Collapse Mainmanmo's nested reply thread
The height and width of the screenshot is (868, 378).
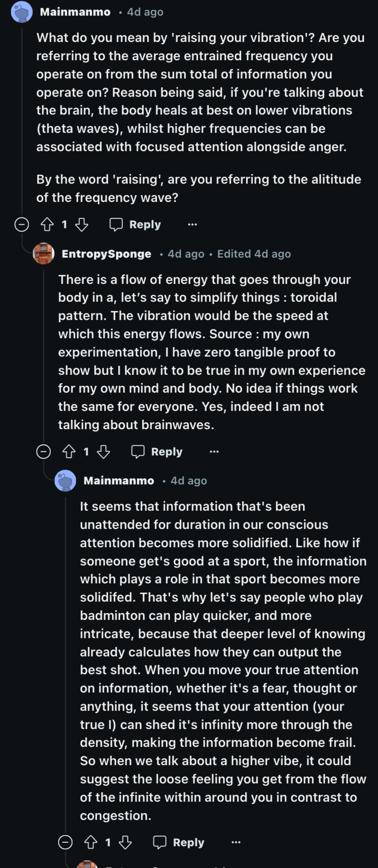pyautogui.click(x=65, y=842)
